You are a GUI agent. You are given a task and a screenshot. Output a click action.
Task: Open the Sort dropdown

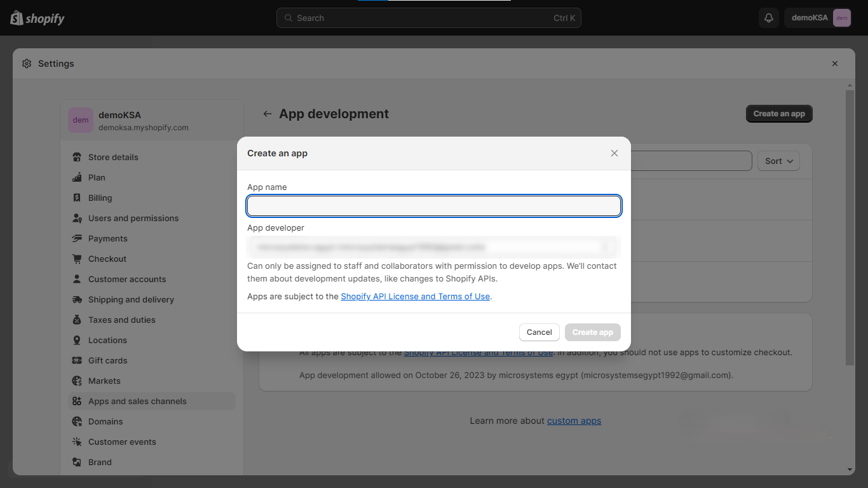778,161
